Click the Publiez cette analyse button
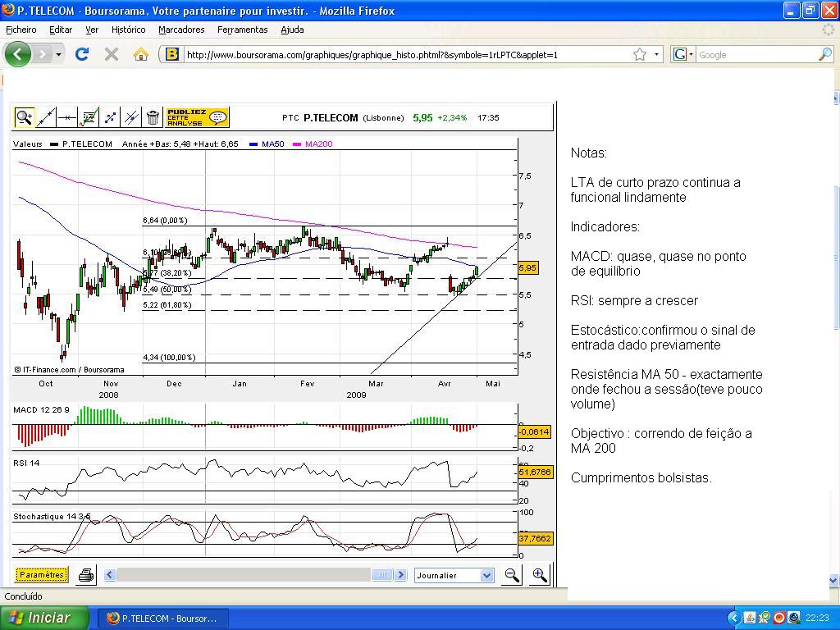Viewport: 840px width, 630px height. [x=197, y=117]
